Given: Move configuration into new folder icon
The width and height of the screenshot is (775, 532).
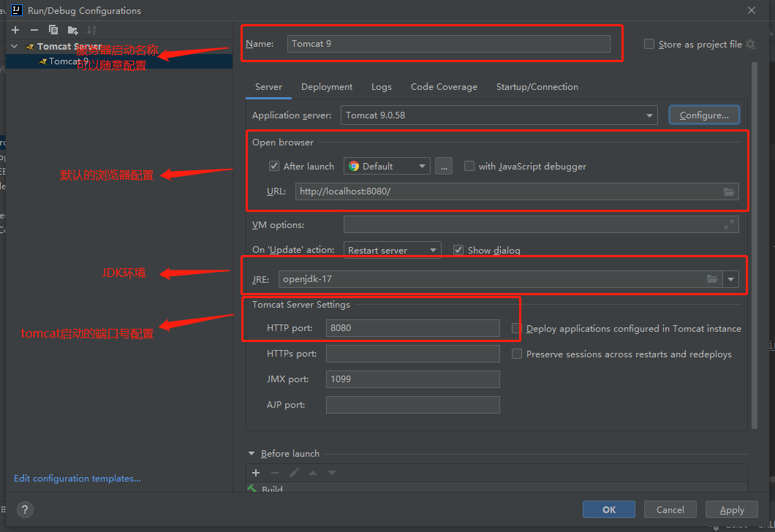Looking at the screenshot, I should point(72,30).
